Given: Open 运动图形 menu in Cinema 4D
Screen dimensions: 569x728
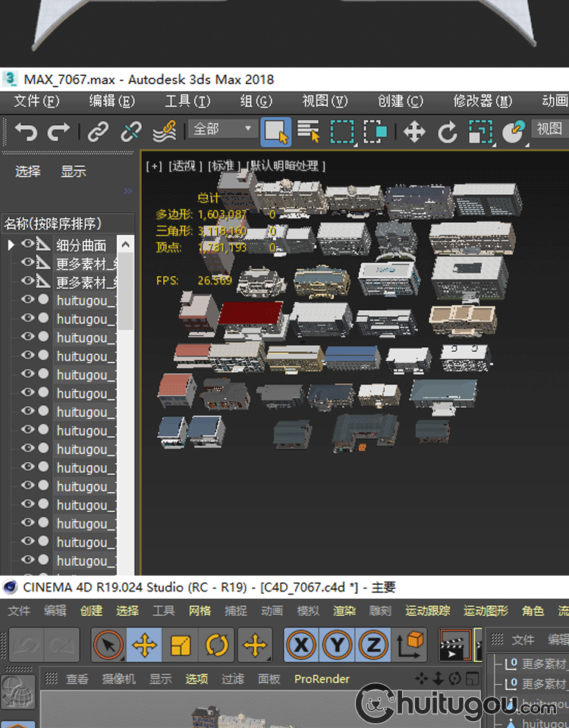Looking at the screenshot, I should [486, 610].
